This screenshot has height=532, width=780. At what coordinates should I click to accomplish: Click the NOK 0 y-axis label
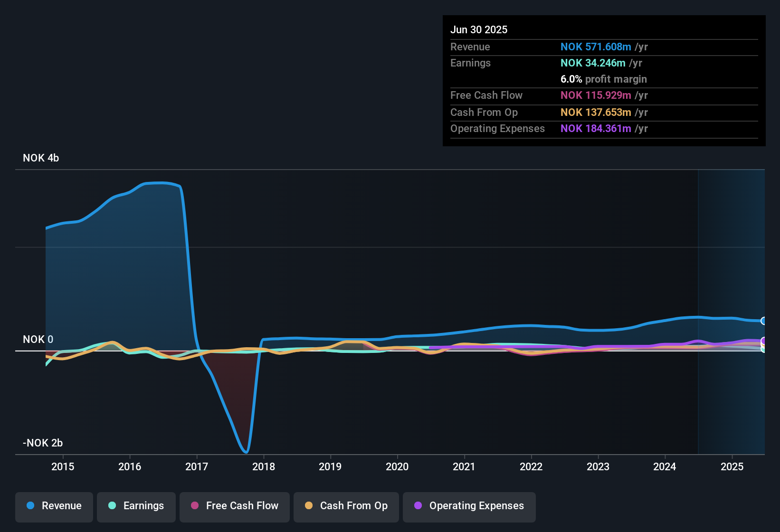click(38, 339)
